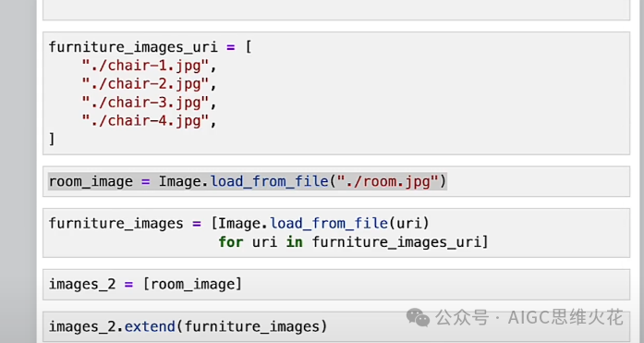Click the furniture_images list comprehension cell
The height and width of the screenshot is (343, 644).
(x=336, y=233)
